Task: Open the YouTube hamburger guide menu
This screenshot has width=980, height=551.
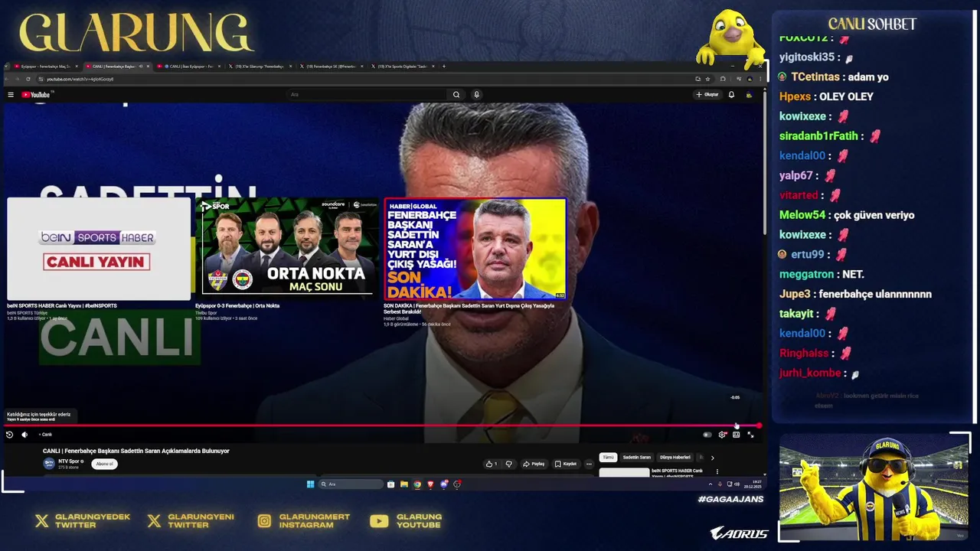Action: [x=11, y=95]
